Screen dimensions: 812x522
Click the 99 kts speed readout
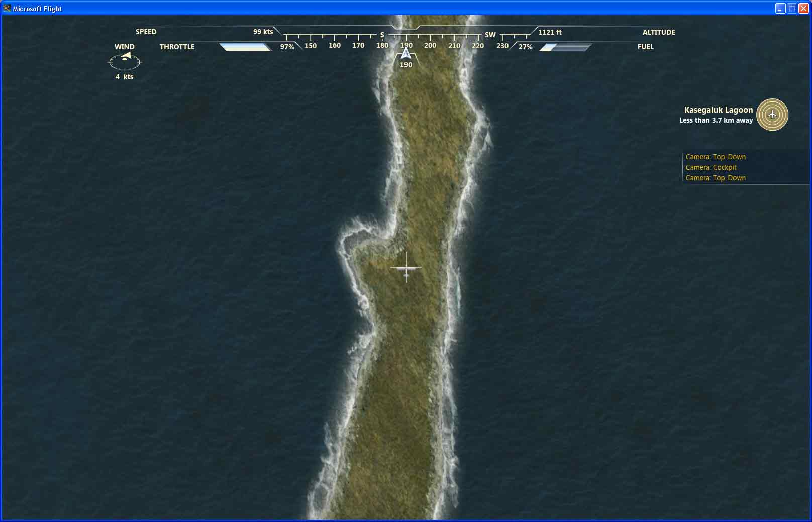coord(263,32)
